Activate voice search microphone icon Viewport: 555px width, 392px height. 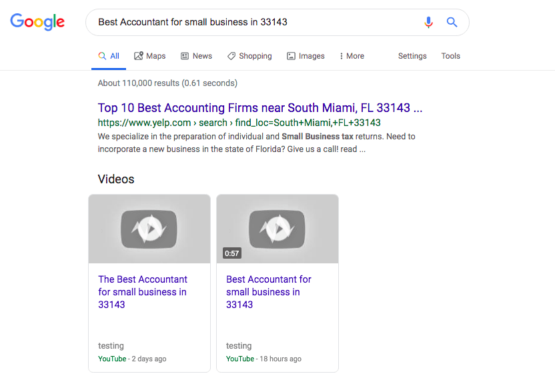coord(429,22)
